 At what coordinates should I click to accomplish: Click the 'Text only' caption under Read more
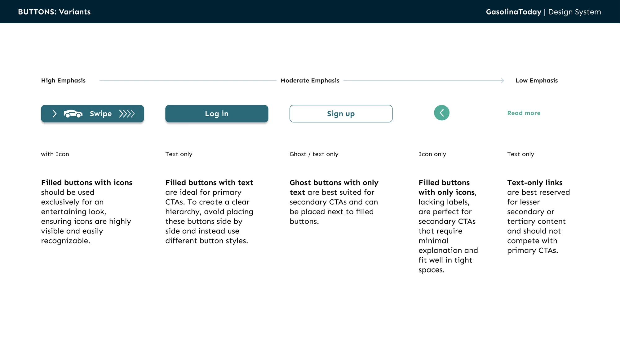[x=521, y=154]
